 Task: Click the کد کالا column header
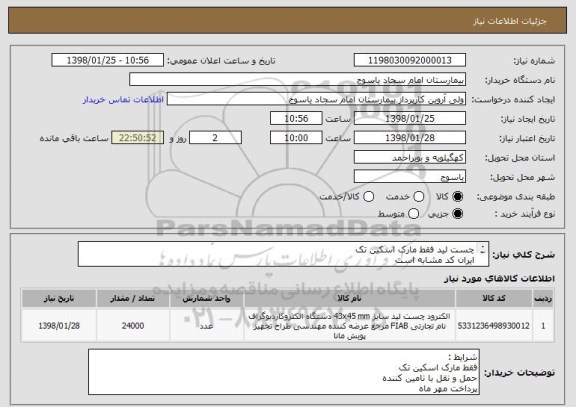pos(494,298)
